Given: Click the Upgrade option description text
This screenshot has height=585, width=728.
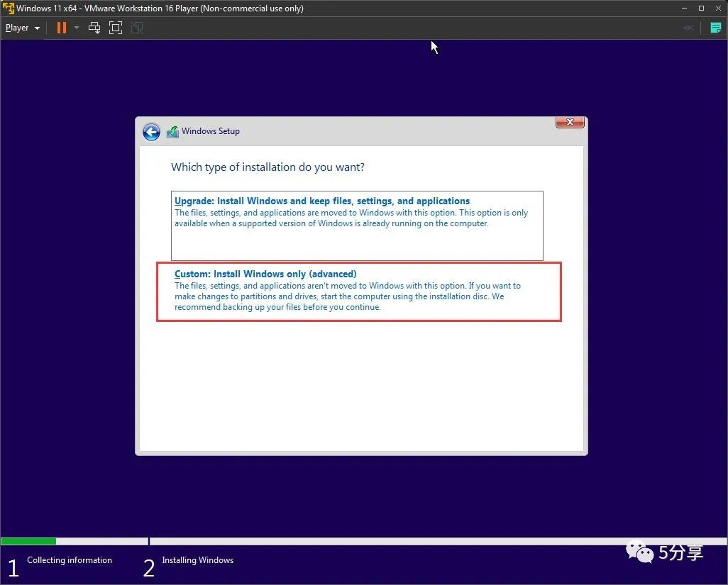Looking at the screenshot, I should [x=351, y=218].
